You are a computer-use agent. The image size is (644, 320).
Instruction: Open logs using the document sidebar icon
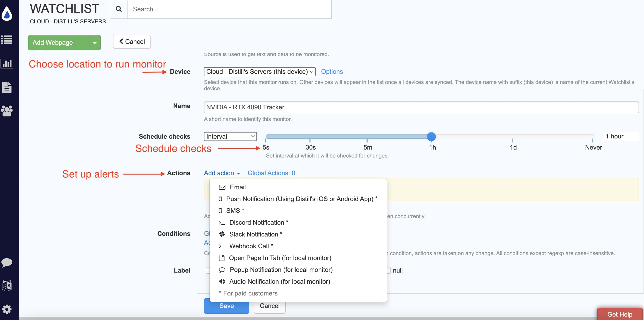7,87
